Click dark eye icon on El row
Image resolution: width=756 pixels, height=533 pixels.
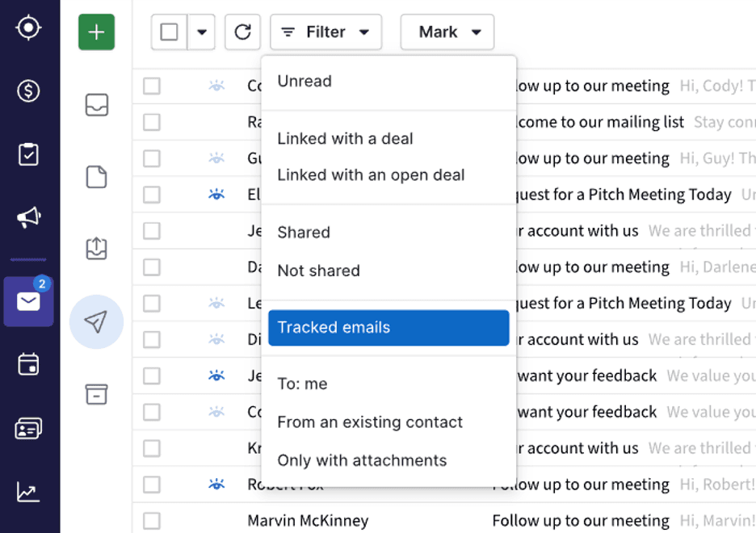coord(216,194)
